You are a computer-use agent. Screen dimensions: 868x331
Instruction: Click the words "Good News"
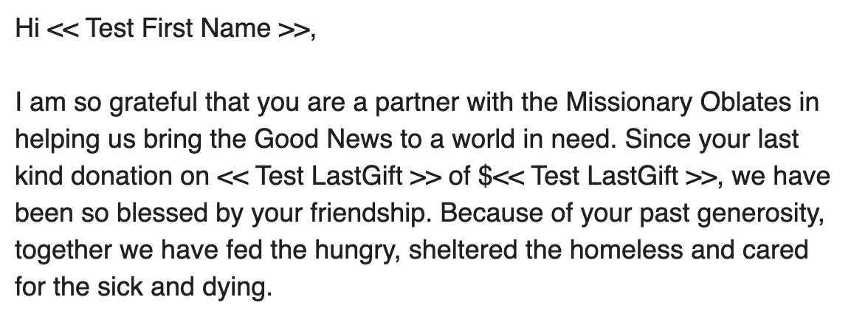click(x=310, y=140)
